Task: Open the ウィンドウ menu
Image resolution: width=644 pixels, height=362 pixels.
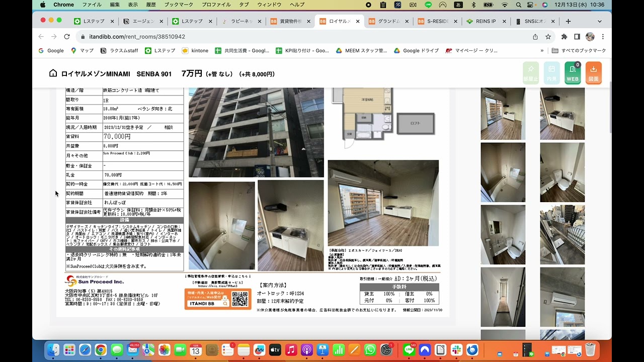Action: (x=269, y=5)
